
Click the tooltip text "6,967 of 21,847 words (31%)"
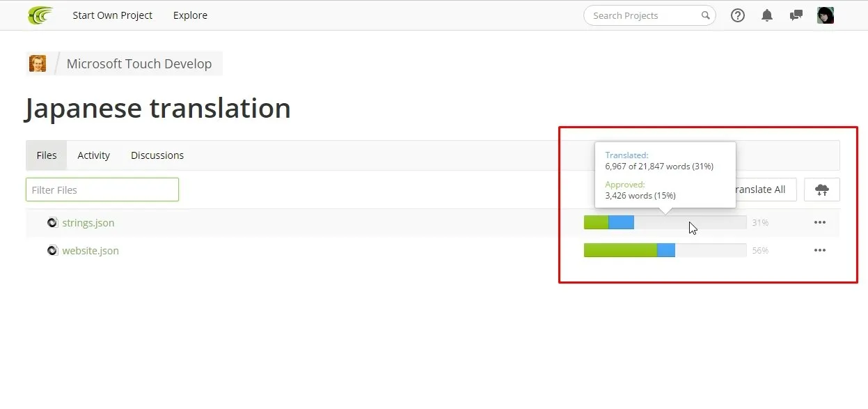659,167
